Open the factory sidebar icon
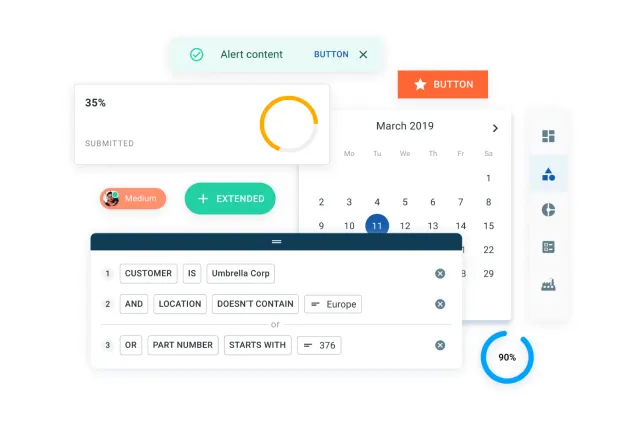 click(x=548, y=285)
